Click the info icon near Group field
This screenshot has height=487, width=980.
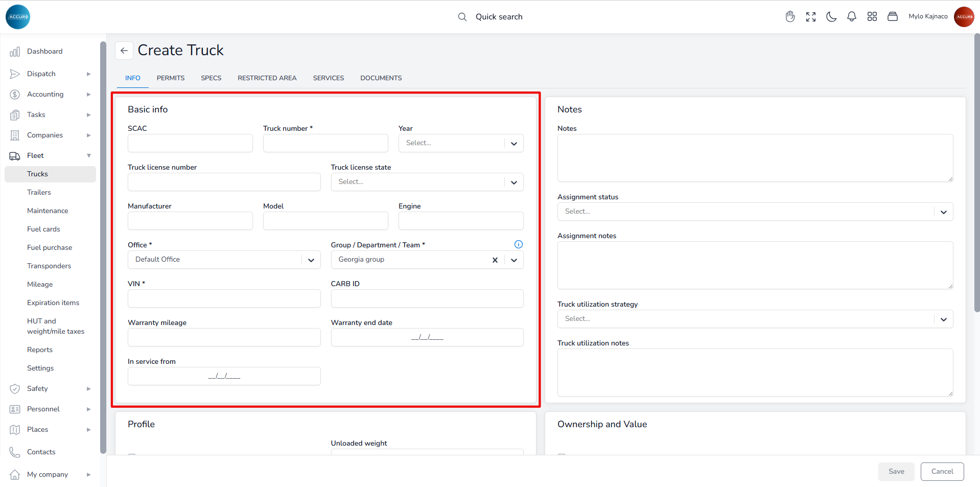518,244
